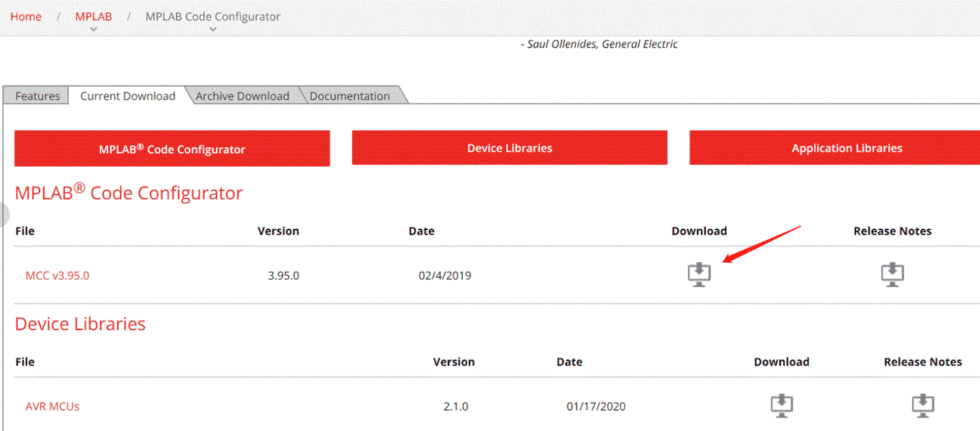Viewport: 980px width, 431px height.
Task: Expand the MPLAB breadcrumb dropdown chevron
Action: point(94,29)
